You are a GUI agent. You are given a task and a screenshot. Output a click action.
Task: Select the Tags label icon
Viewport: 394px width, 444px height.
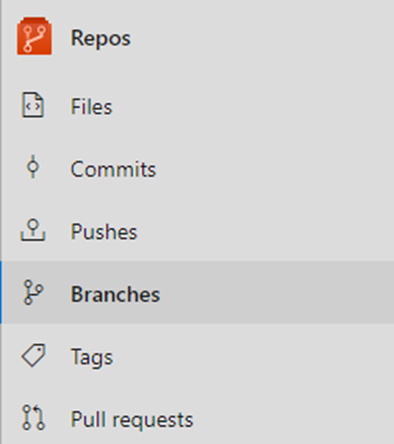pyautogui.click(x=33, y=355)
